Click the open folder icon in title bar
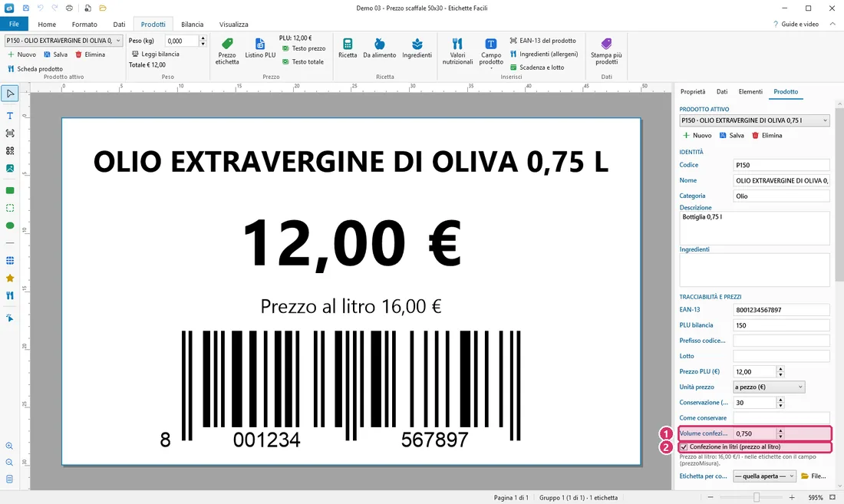 pos(103,8)
